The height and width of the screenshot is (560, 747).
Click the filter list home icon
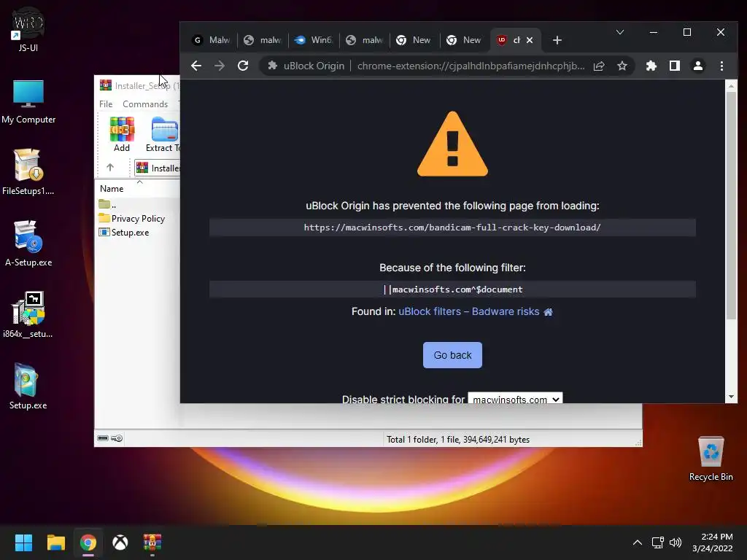[x=549, y=312]
